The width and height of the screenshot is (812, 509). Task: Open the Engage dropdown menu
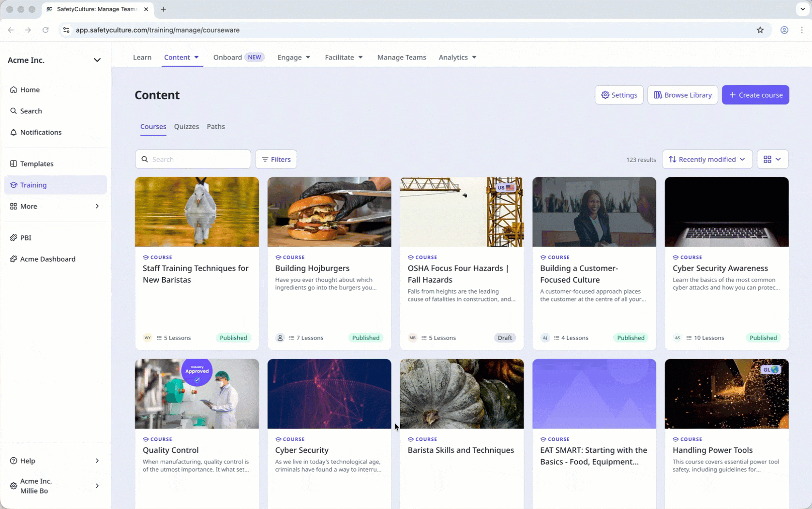(x=294, y=57)
